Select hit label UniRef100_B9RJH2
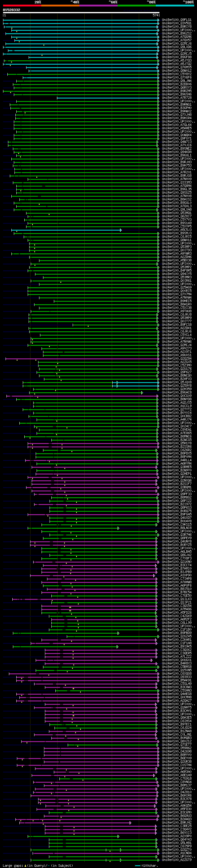Screen dimensions: 197x868 [x=177, y=822]
